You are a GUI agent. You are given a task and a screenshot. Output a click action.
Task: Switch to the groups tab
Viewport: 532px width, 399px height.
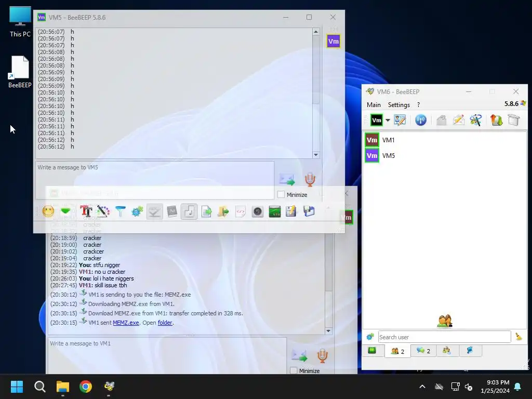pos(447,351)
